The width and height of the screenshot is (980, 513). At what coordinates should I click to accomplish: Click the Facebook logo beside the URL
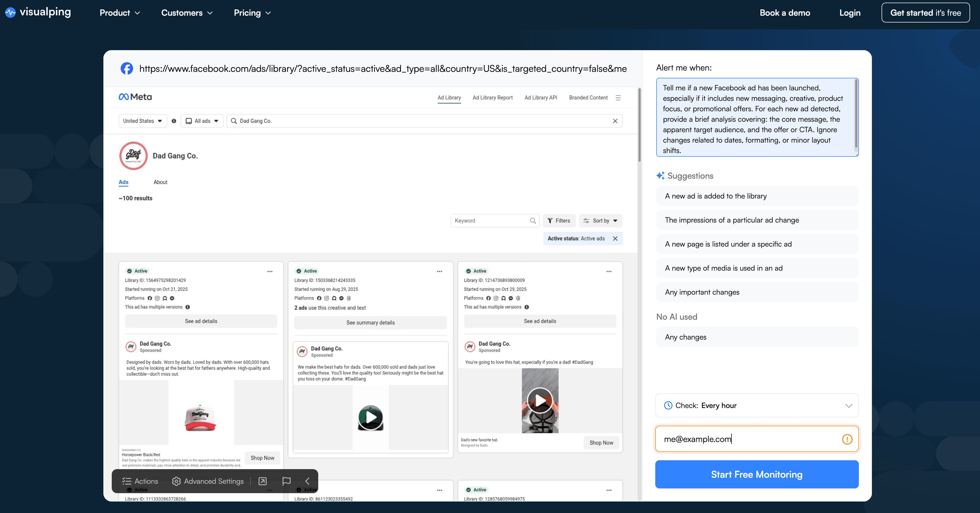(x=127, y=68)
